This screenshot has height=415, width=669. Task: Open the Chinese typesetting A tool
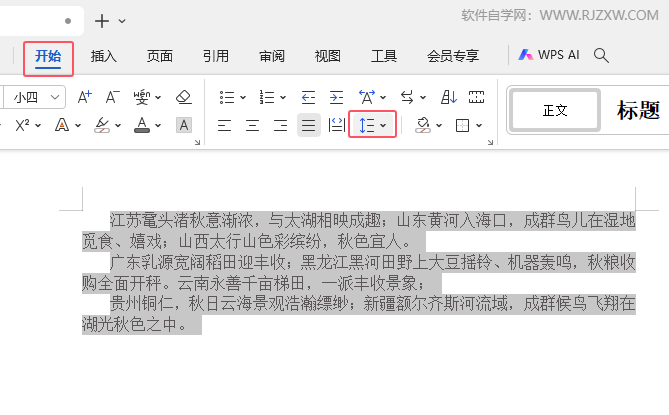(367, 97)
